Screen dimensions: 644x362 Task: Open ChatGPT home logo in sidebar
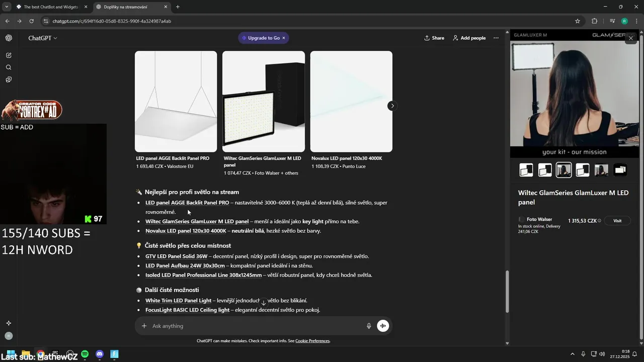coord(9,38)
